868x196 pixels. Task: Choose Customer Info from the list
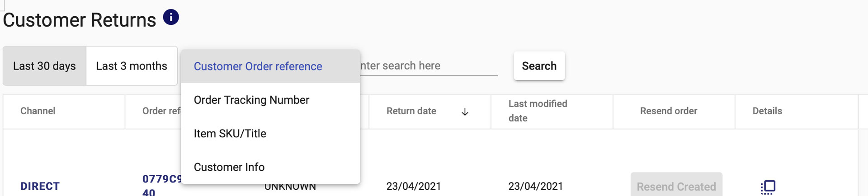coord(229,167)
